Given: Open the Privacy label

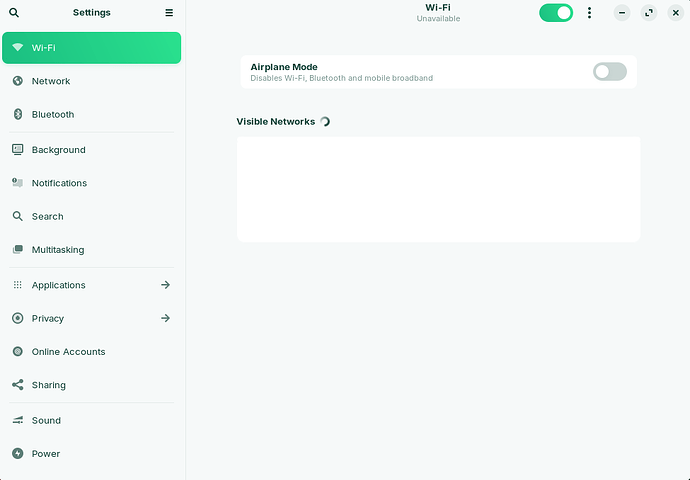Looking at the screenshot, I should coord(48,319).
